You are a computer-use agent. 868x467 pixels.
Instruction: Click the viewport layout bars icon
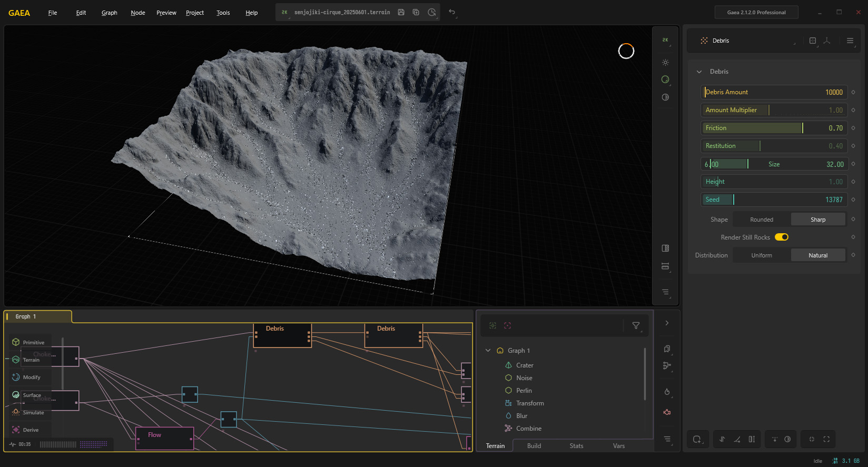click(x=666, y=266)
